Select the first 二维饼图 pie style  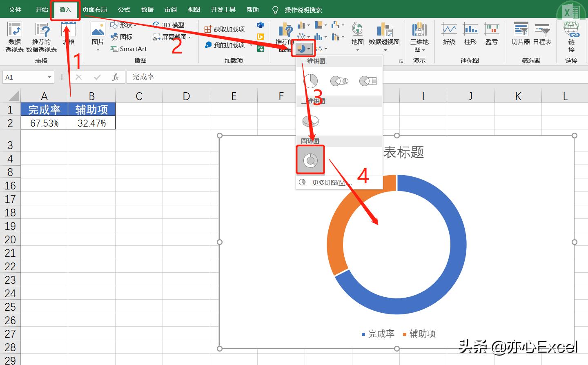[x=311, y=80]
